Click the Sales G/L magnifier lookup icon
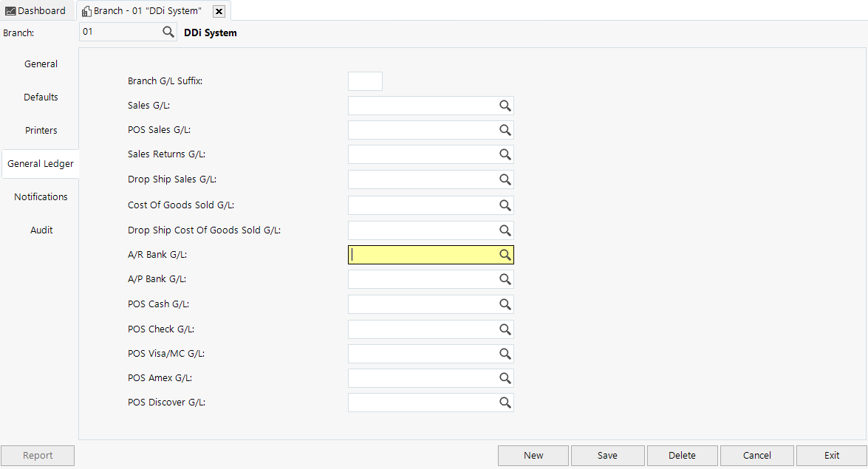This screenshot has width=868, height=469. [505, 105]
